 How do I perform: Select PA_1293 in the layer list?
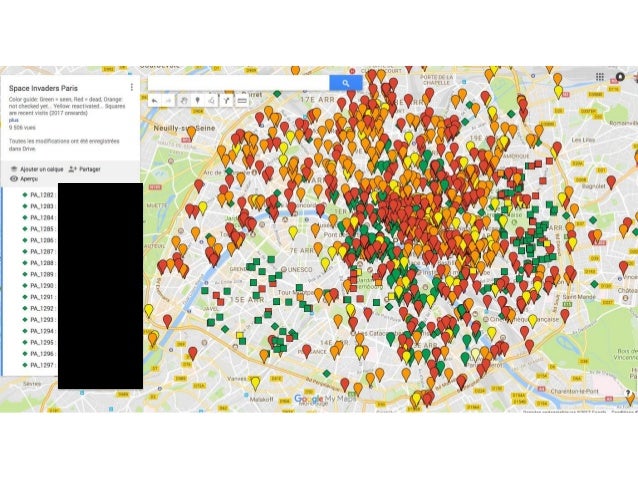click(39, 320)
